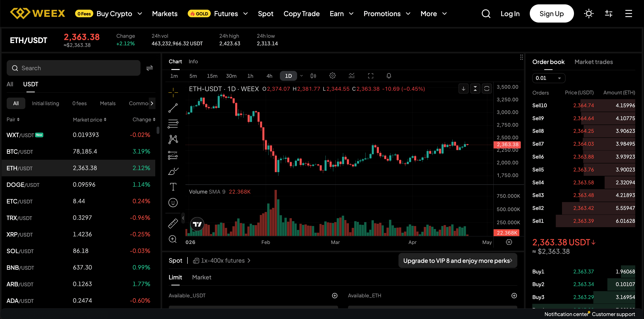
Task: Open preferences sliders icon in header
Action: pos(609,14)
